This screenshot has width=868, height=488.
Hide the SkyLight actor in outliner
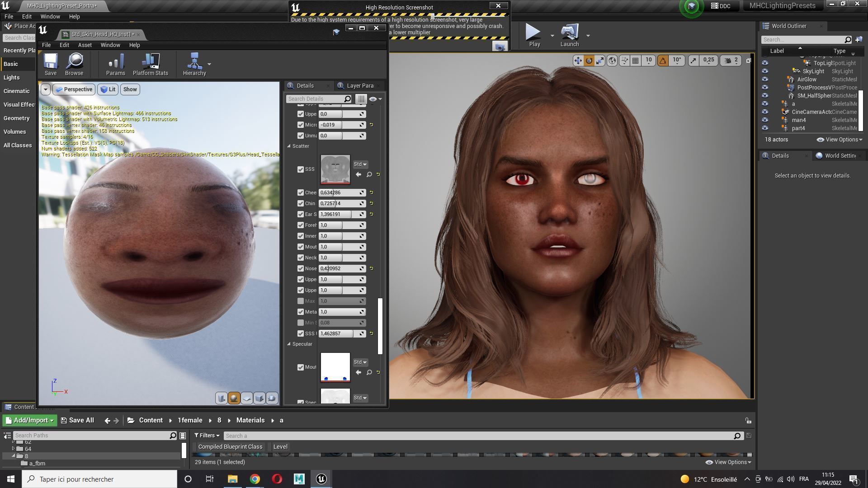765,71
